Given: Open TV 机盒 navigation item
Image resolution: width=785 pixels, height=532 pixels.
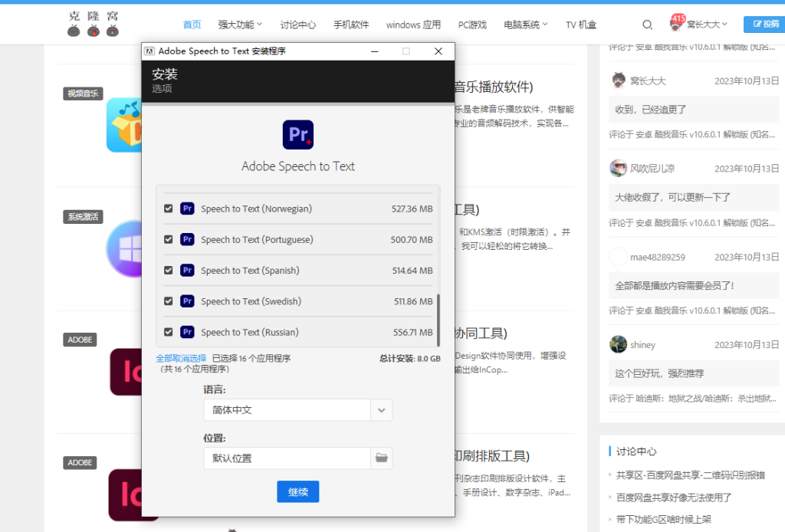Looking at the screenshot, I should [581, 25].
